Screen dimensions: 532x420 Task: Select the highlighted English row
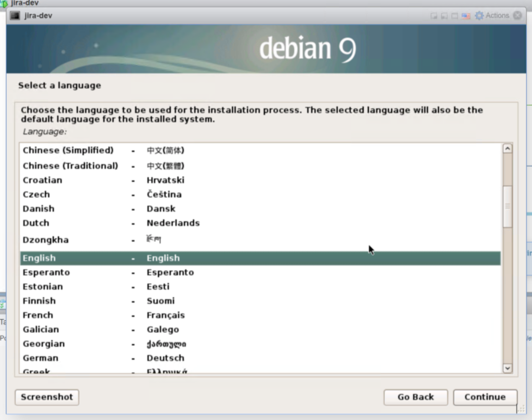pos(260,258)
